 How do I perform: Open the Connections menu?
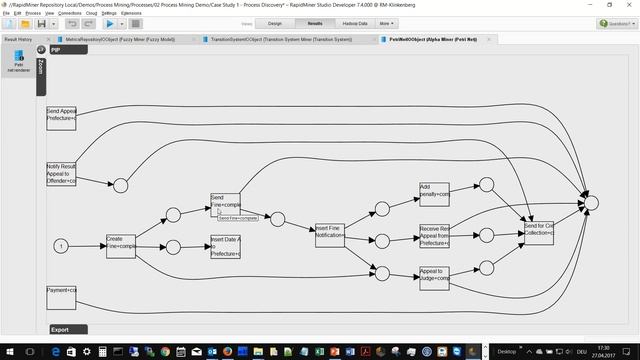click(x=69, y=13)
